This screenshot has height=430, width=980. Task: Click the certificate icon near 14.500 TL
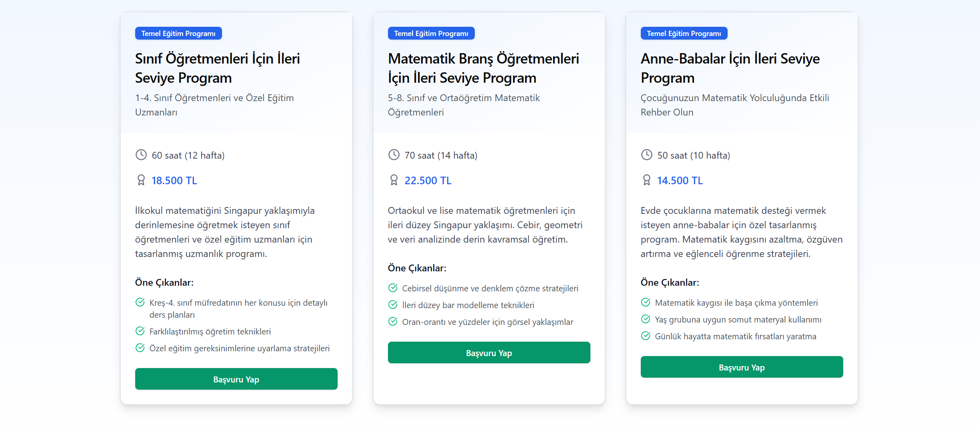pos(647,180)
